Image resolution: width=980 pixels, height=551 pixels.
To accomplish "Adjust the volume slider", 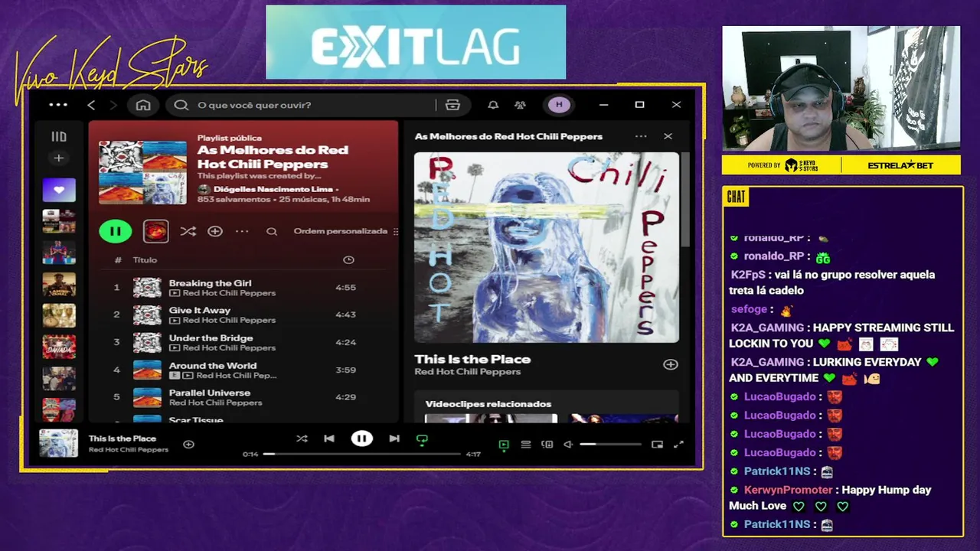I will (610, 444).
